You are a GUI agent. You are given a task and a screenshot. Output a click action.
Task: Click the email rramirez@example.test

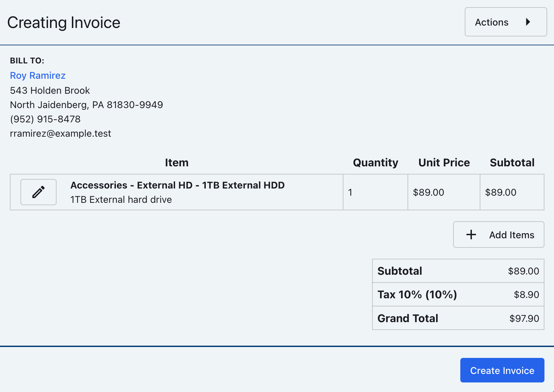click(x=61, y=133)
